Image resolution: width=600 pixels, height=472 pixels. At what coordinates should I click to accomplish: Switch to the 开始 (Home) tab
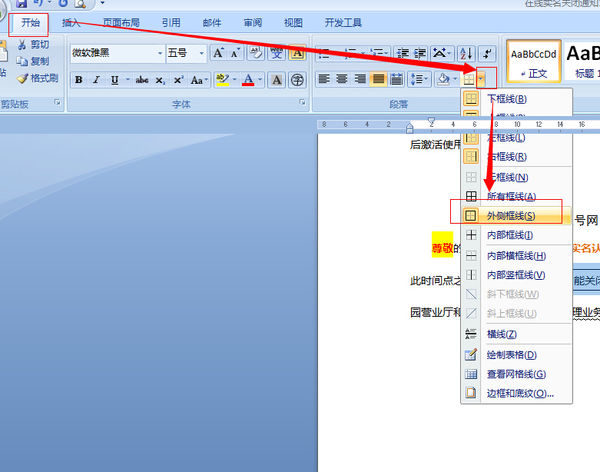pyautogui.click(x=30, y=23)
